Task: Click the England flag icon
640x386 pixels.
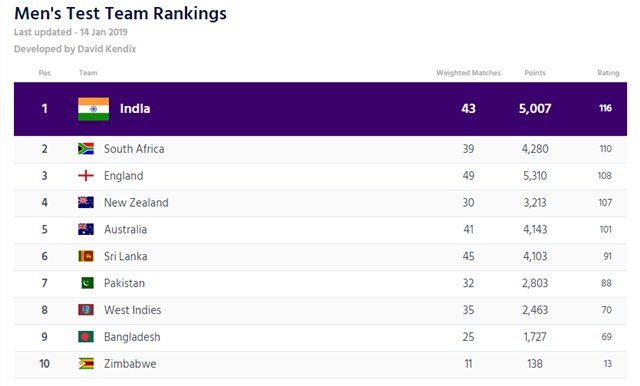Action: click(86, 175)
